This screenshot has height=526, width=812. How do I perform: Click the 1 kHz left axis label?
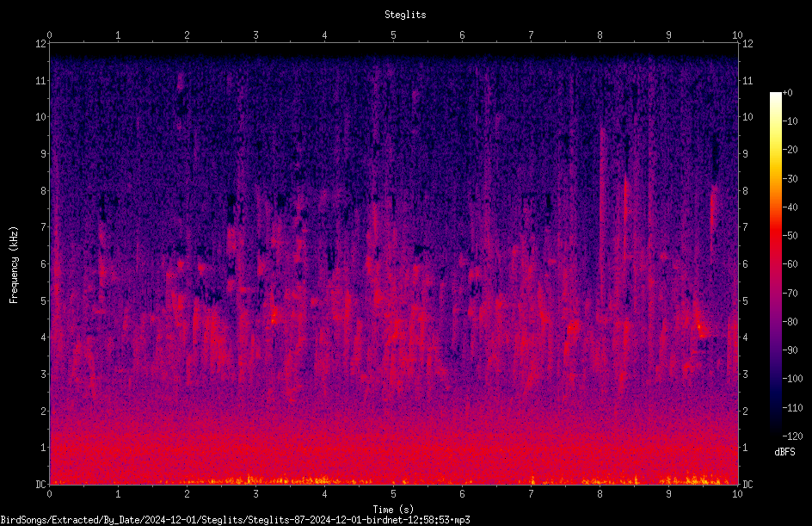pos(44,448)
